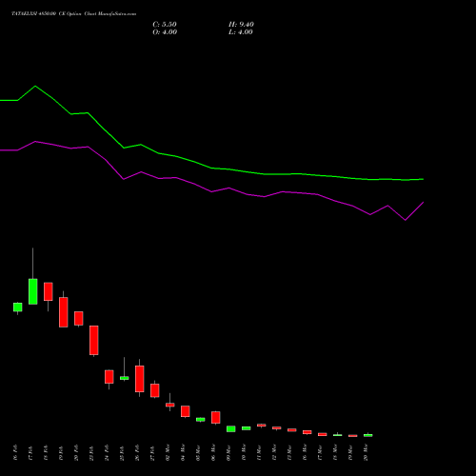Click the red candlestick above 26 Feb
Screen dimensions: 476x476
pyautogui.click(x=140, y=379)
